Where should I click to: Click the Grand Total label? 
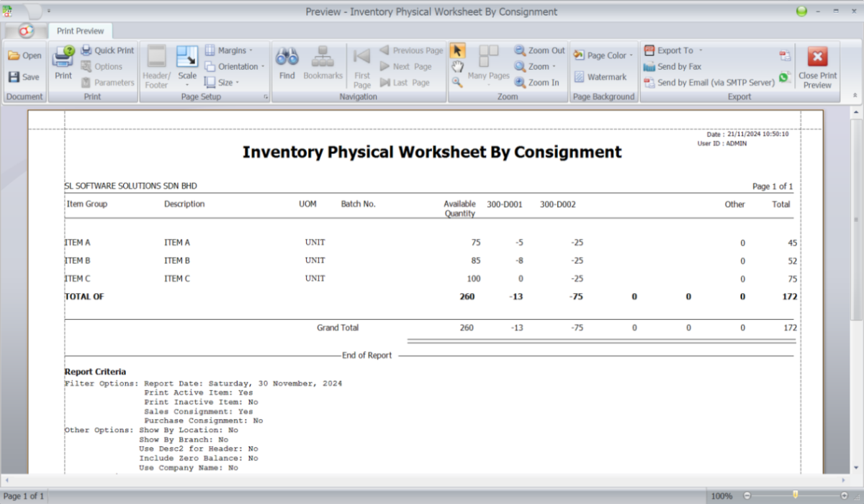click(x=338, y=328)
